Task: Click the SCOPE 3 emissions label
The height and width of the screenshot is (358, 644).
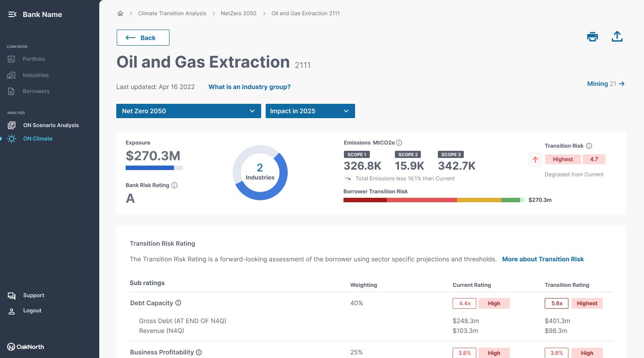Action: pyautogui.click(x=451, y=154)
